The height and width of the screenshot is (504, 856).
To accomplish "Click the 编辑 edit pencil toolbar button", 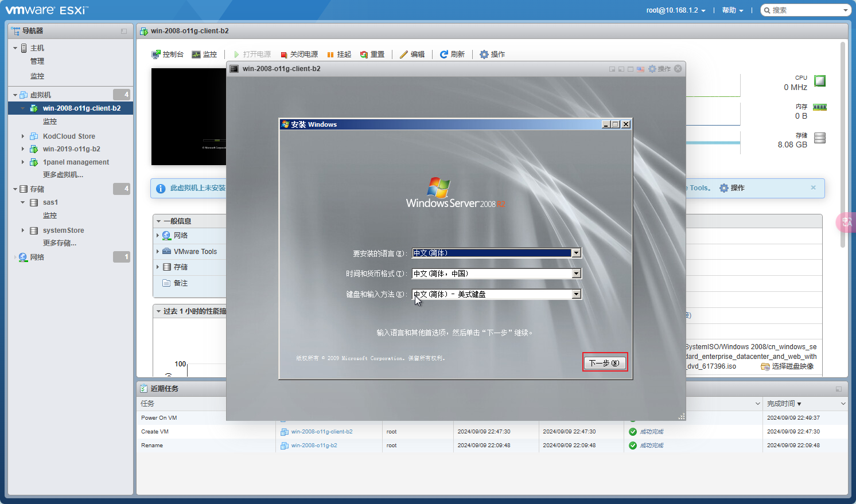I will (413, 54).
